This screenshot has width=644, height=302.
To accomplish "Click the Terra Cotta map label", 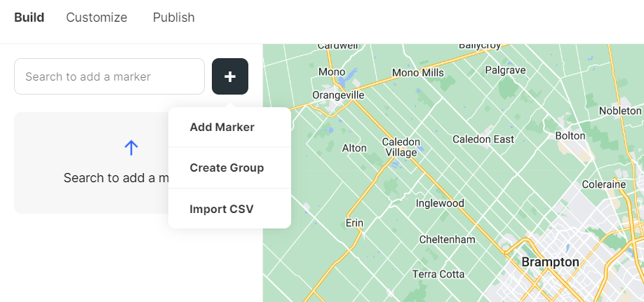I will 438,274.
